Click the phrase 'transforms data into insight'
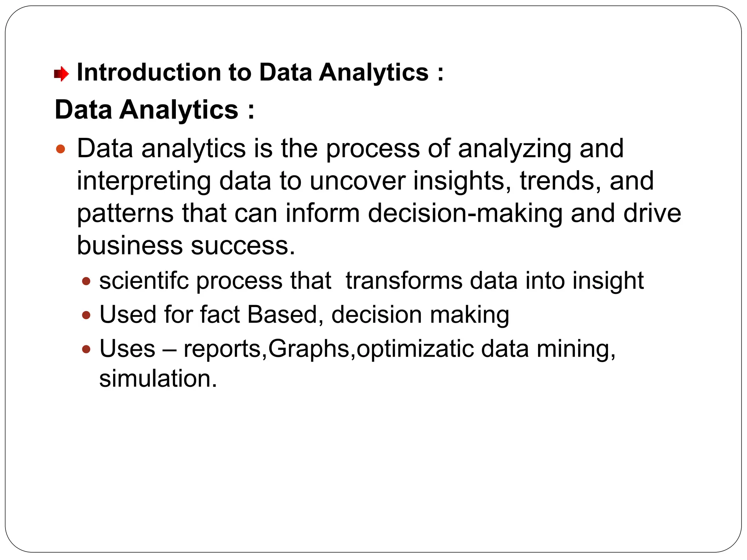Image resolution: width=747 pixels, height=560 pixels. click(x=495, y=281)
